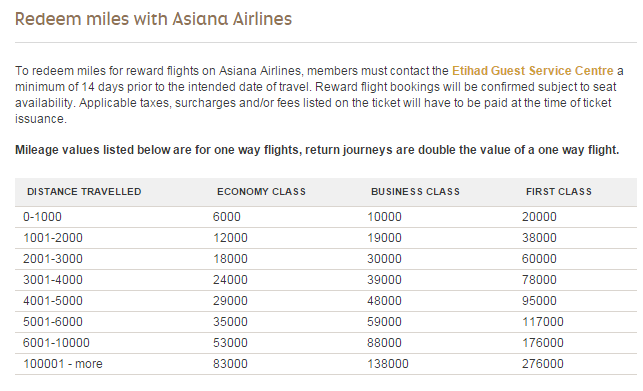
Task: Click the 1001-2000 distance row label
Action: point(53,238)
